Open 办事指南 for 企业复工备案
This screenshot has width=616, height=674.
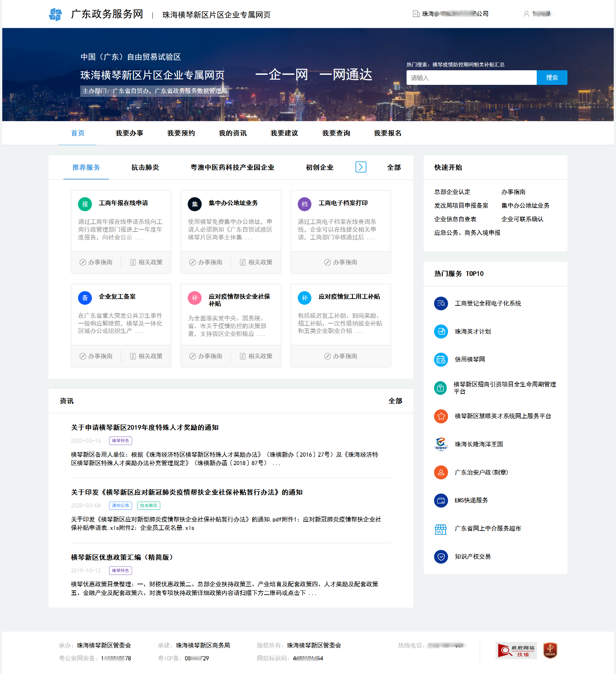(x=96, y=356)
